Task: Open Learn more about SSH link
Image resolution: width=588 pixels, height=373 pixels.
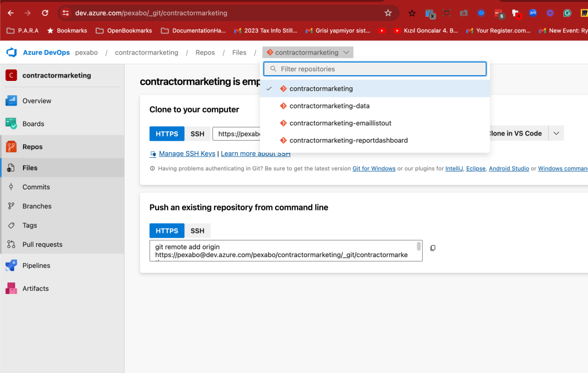Action: pyautogui.click(x=256, y=153)
